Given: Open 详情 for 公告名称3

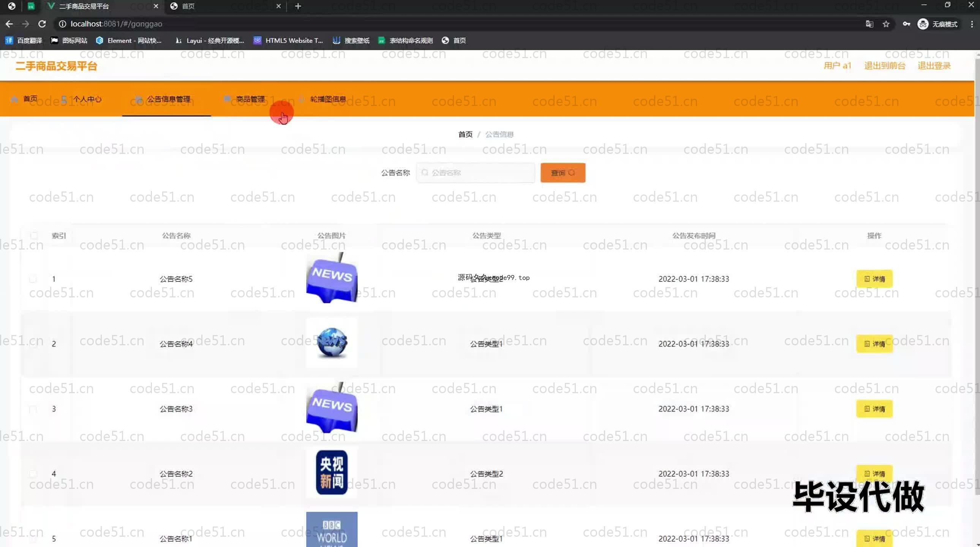Looking at the screenshot, I should tap(874, 409).
